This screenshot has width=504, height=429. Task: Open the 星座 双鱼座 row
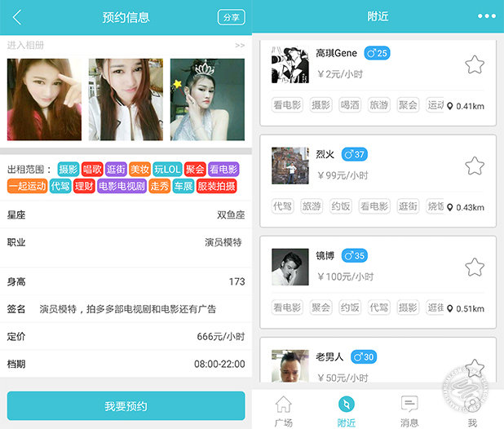pos(126,215)
